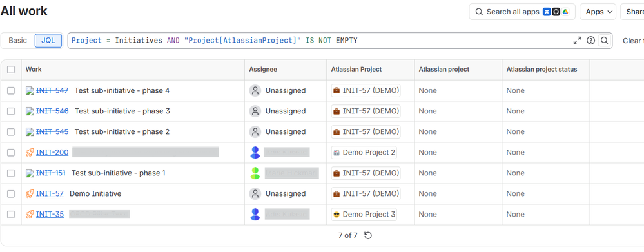Click Demo Project 2 icon

point(337,153)
